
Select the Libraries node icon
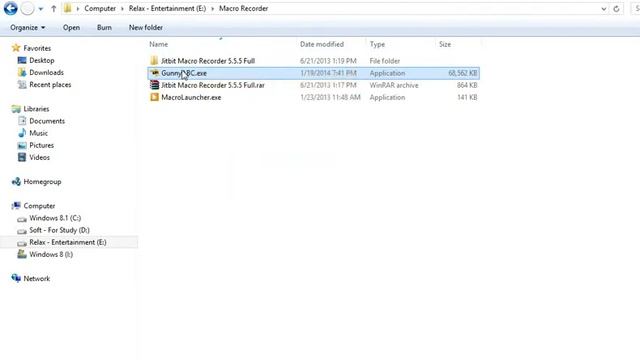[16, 109]
